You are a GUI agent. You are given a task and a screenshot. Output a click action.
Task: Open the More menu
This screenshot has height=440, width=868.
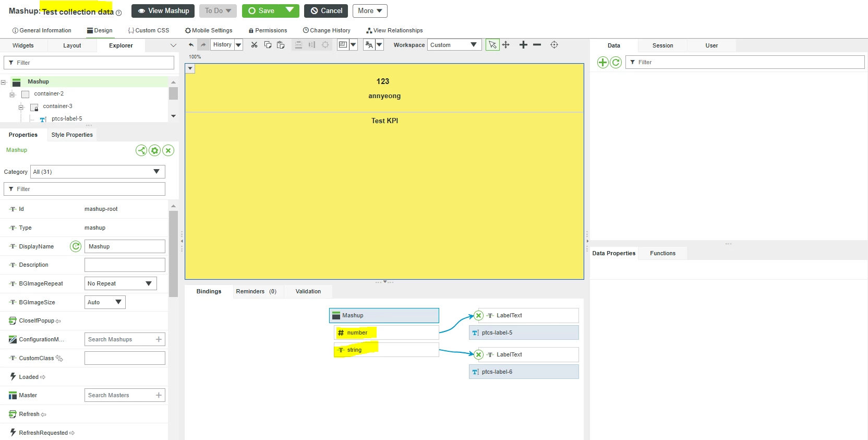(x=370, y=11)
